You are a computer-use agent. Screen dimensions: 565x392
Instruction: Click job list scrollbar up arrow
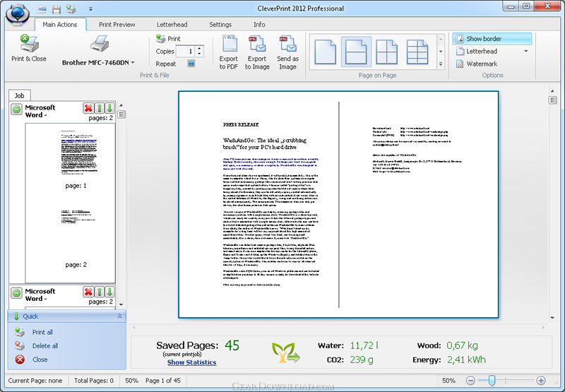[x=121, y=105]
